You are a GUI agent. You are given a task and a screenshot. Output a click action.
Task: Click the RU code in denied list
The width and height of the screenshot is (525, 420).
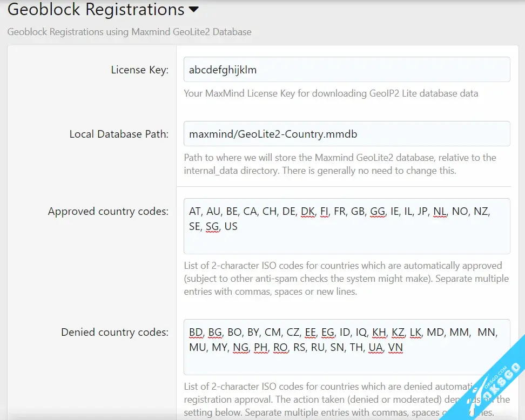318,348
